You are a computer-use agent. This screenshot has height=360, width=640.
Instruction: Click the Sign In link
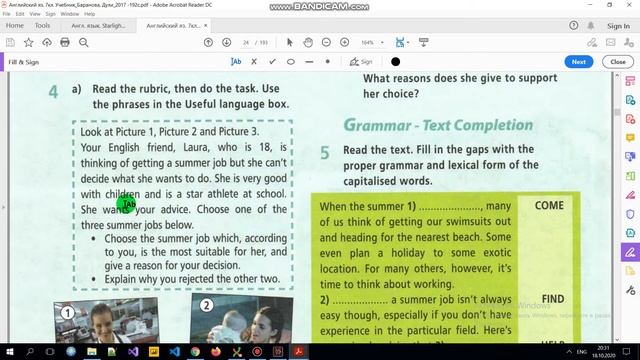click(x=618, y=26)
